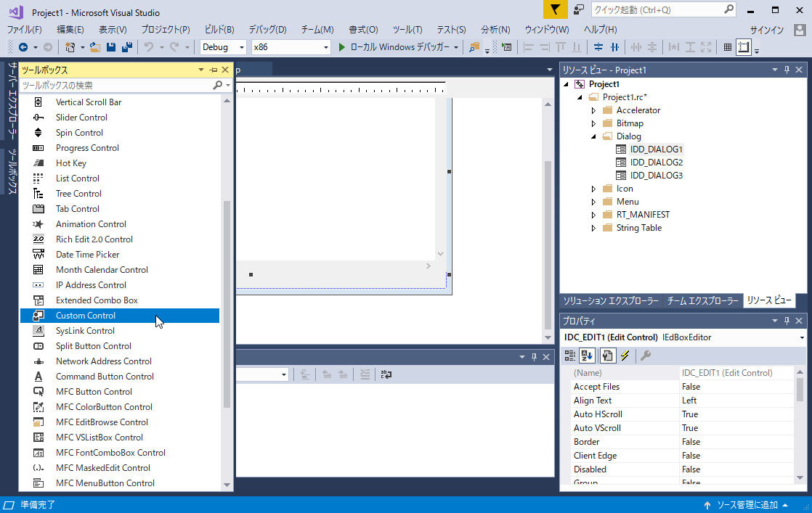
Task: Click the Alphabetical sort icon in Properties
Action: tap(587, 356)
